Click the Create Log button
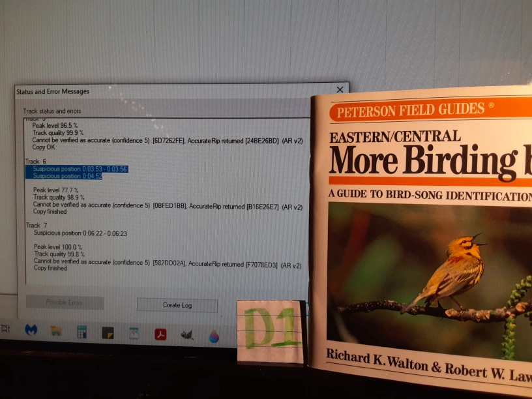 177,305
